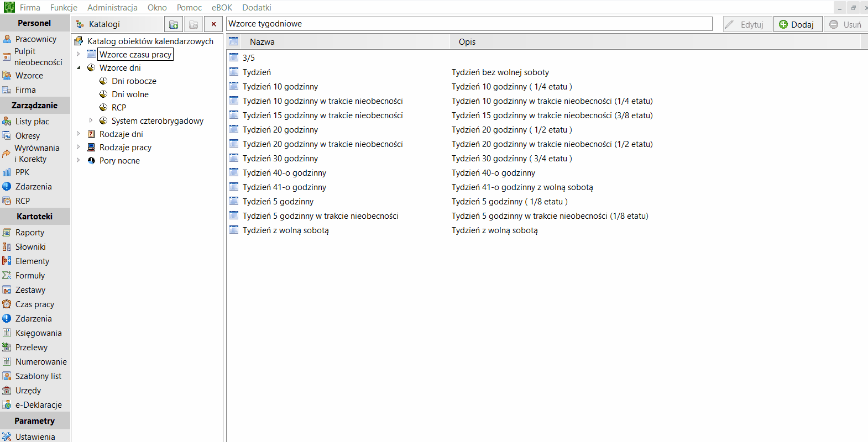
Task: Sort list by Opis column header
Action: click(x=655, y=42)
